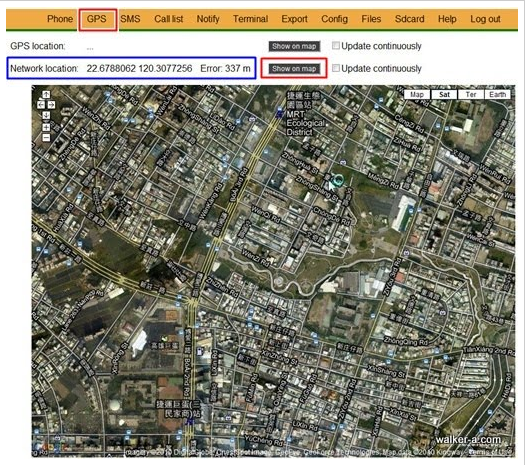Zoom in on the map with plus icon
525x465 pixels.
(46, 127)
